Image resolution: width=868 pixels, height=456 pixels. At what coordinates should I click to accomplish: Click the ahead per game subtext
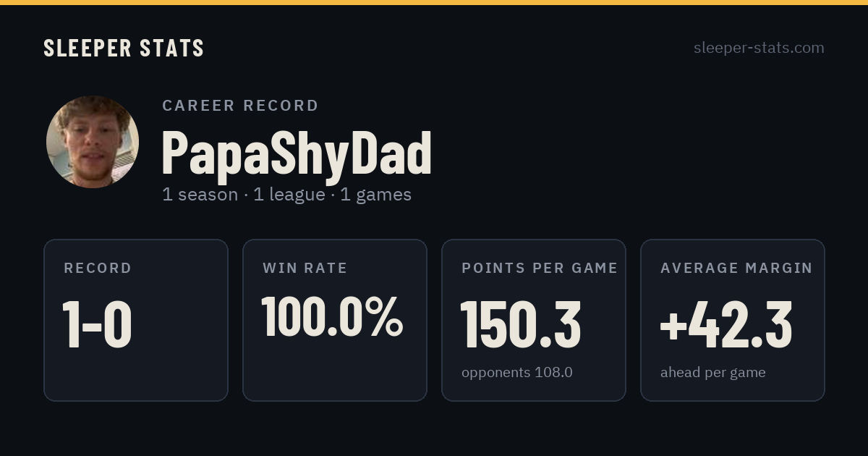pyautogui.click(x=713, y=373)
